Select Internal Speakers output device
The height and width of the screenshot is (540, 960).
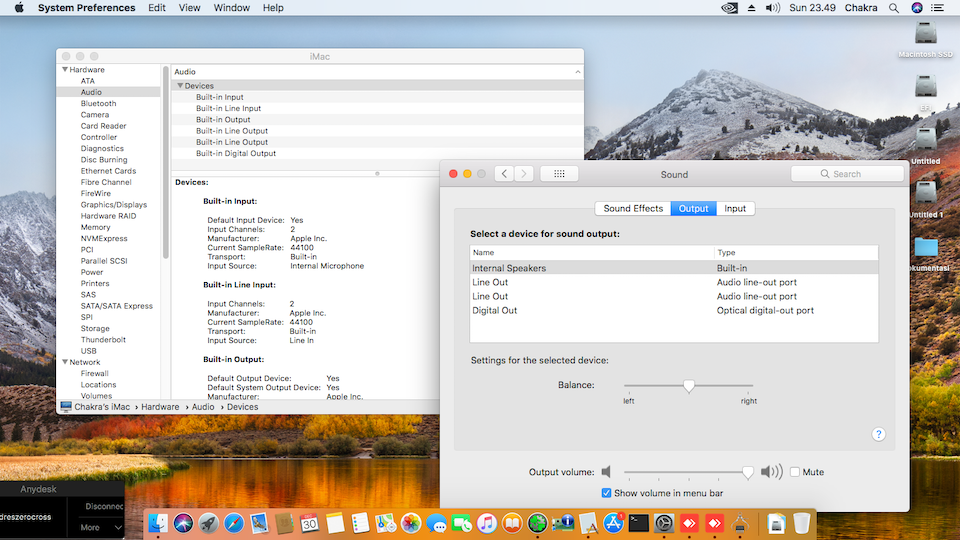674,268
